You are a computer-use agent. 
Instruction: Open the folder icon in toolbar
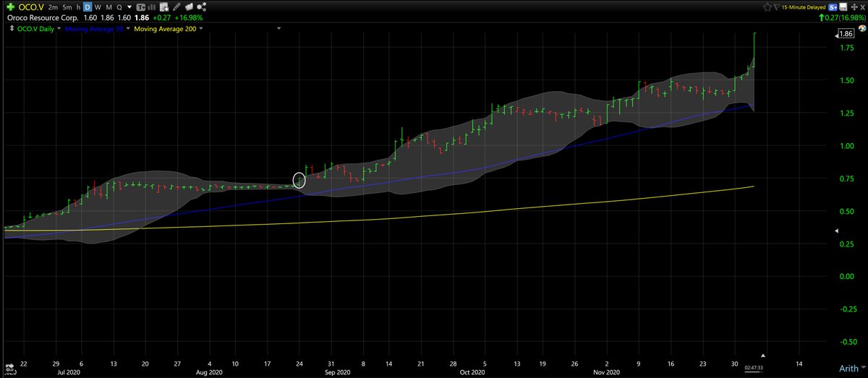click(x=190, y=7)
